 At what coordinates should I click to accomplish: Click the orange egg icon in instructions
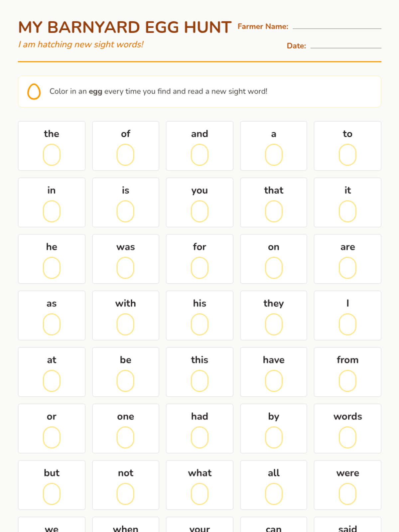[34, 91]
